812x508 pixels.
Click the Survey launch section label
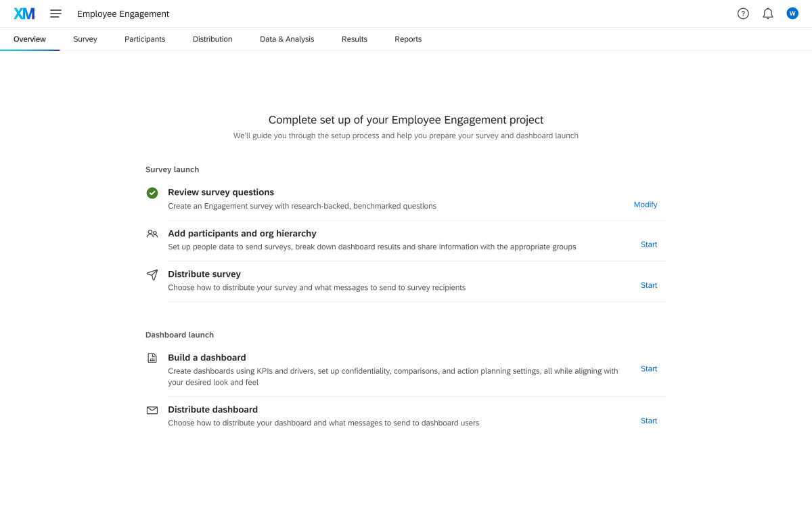(x=173, y=169)
